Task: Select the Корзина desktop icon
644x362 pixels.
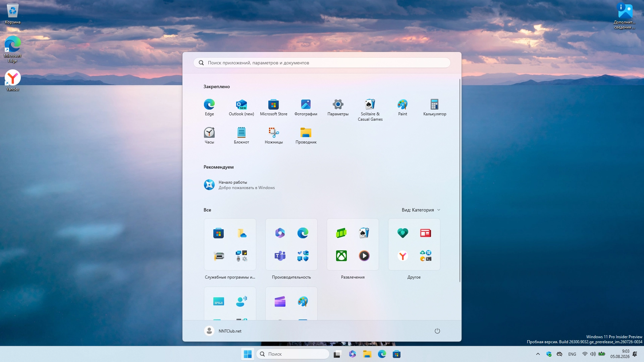Action: tap(13, 14)
